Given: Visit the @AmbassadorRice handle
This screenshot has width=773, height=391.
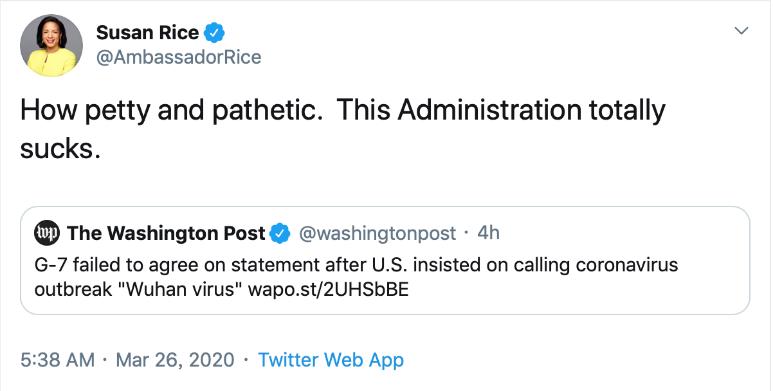Looking at the screenshot, I should pyautogui.click(x=178, y=57).
